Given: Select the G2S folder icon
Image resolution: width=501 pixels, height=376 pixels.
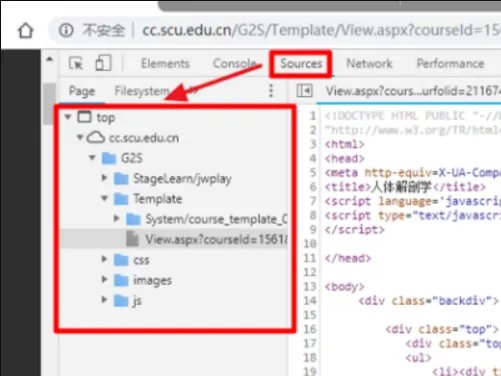Looking at the screenshot, I should (x=109, y=158).
